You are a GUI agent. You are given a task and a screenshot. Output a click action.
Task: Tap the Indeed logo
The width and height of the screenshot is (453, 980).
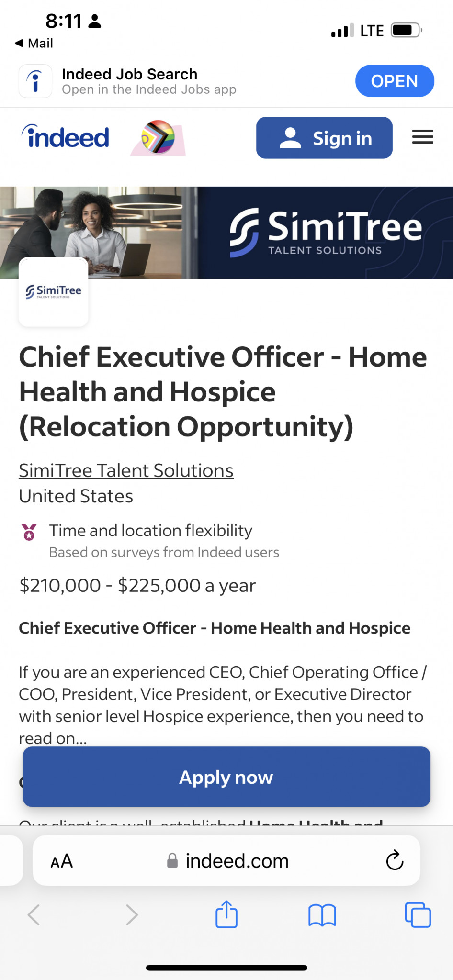[x=66, y=137]
